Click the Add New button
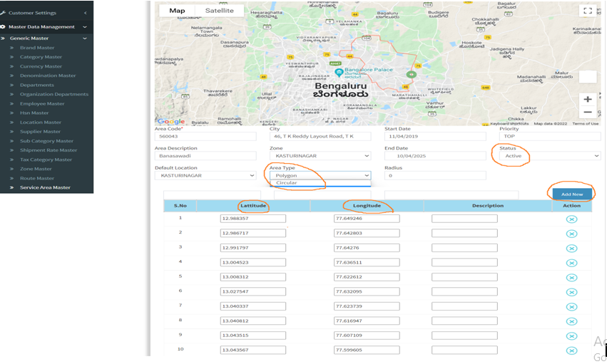This screenshot has height=364, width=607. pyautogui.click(x=572, y=194)
